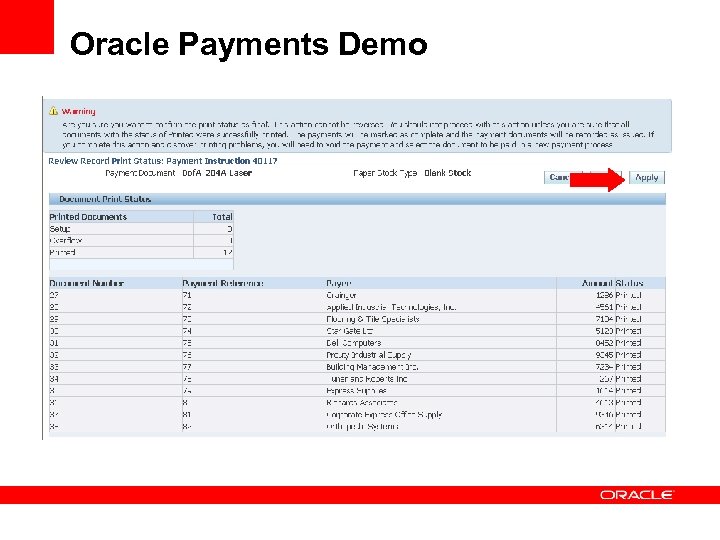Select payee Grainger in the table
720x540 pixels.
pos(341,295)
